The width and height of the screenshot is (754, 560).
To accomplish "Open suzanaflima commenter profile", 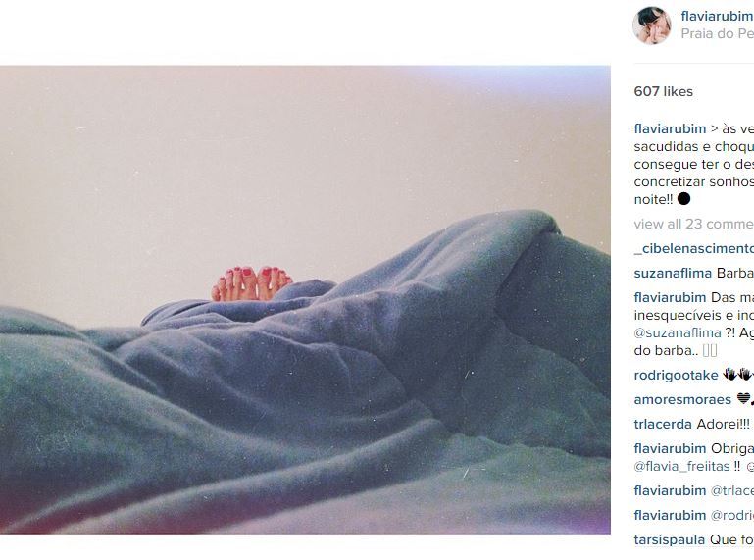I will 673,273.
